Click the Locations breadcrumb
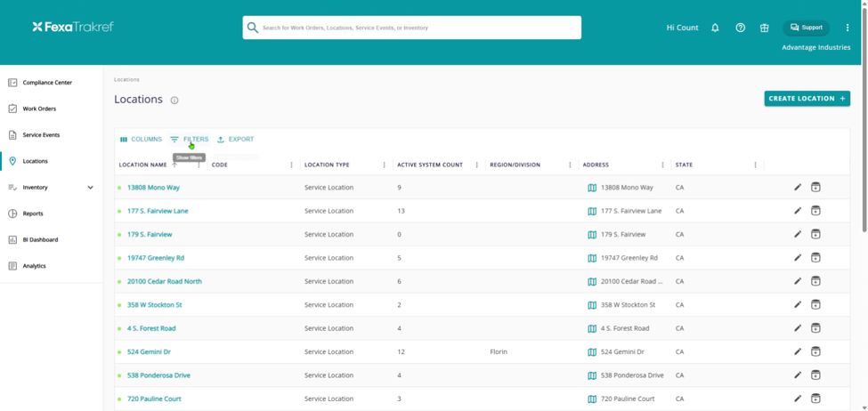Viewport: 868px width, 411px height. (126, 80)
